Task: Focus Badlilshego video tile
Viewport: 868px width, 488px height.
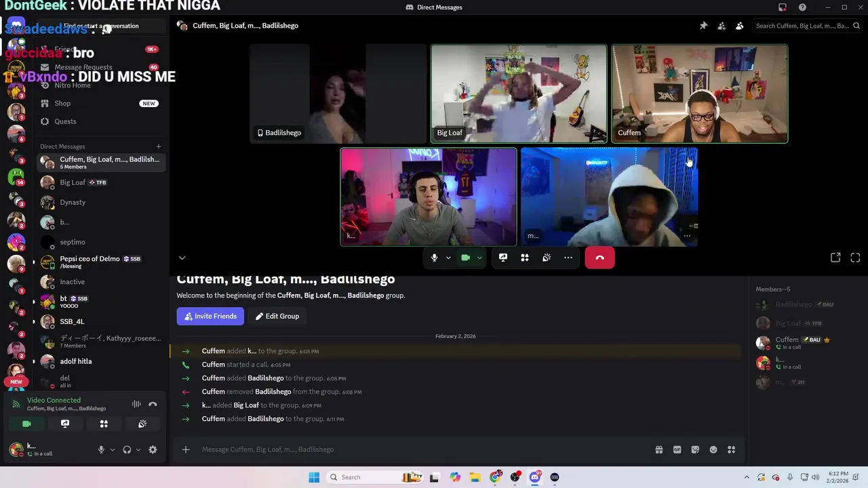Action: [x=338, y=94]
